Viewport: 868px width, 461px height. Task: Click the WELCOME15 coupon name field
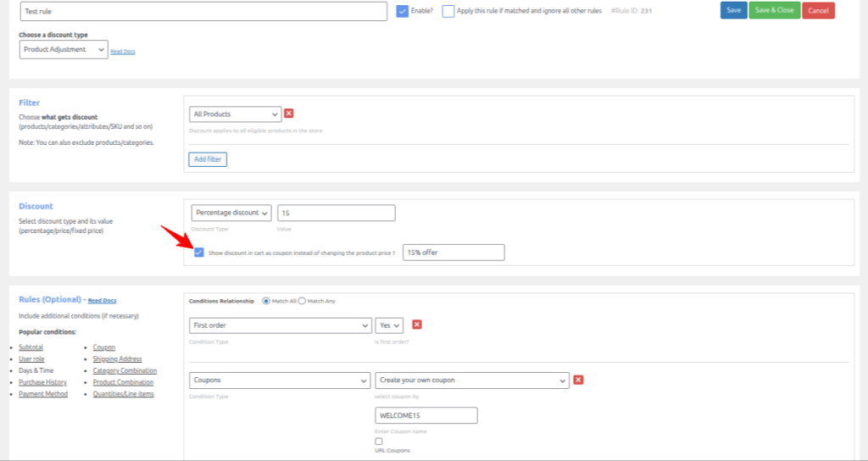click(x=426, y=415)
